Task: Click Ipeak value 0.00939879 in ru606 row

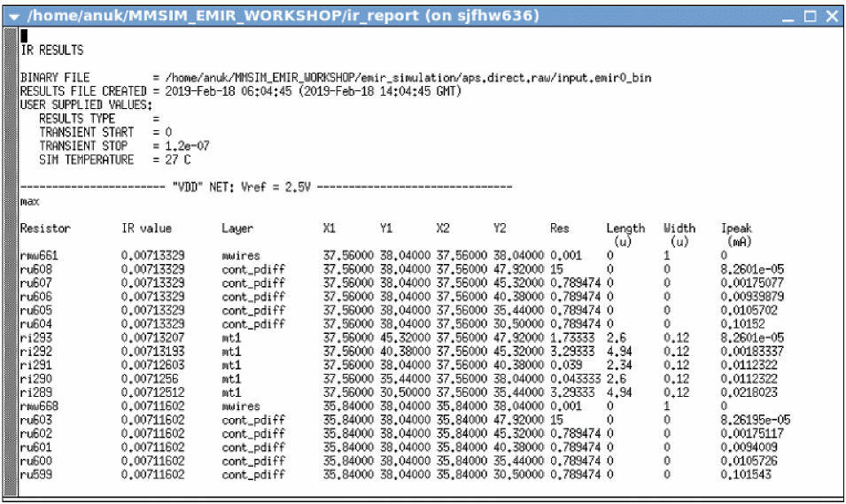Action: pos(753,297)
